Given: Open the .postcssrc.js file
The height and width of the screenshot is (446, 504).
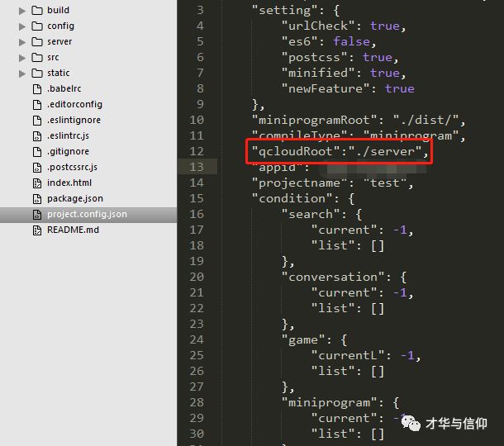Looking at the screenshot, I should point(73,167).
